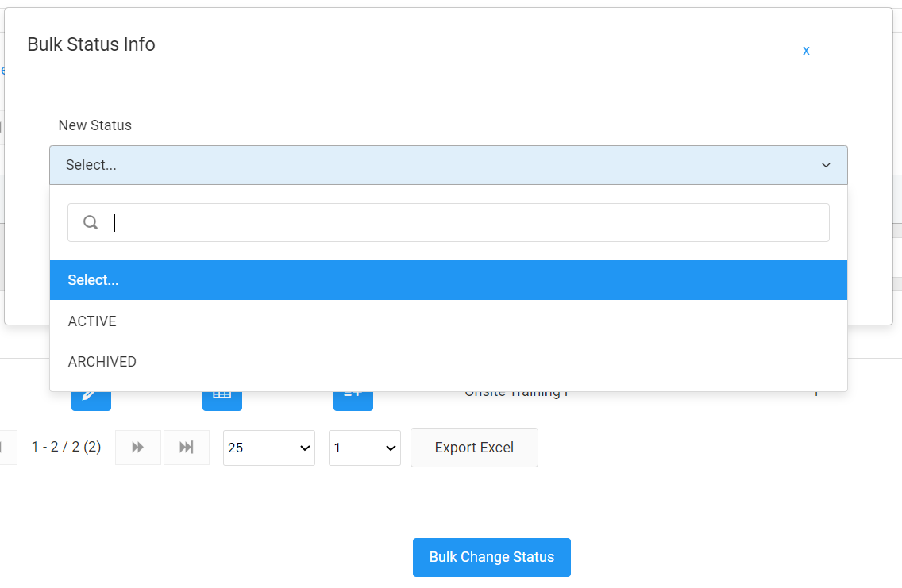902x588 pixels.
Task: Click the Bulk Status Info title
Action: pos(91,44)
